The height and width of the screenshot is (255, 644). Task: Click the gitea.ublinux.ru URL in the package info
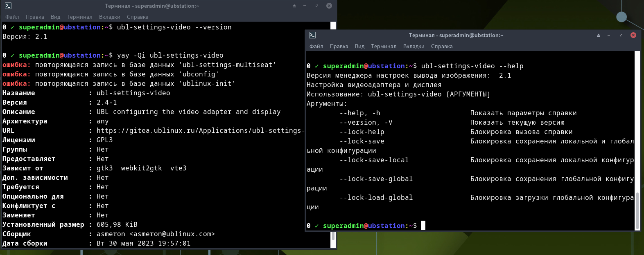200,130
